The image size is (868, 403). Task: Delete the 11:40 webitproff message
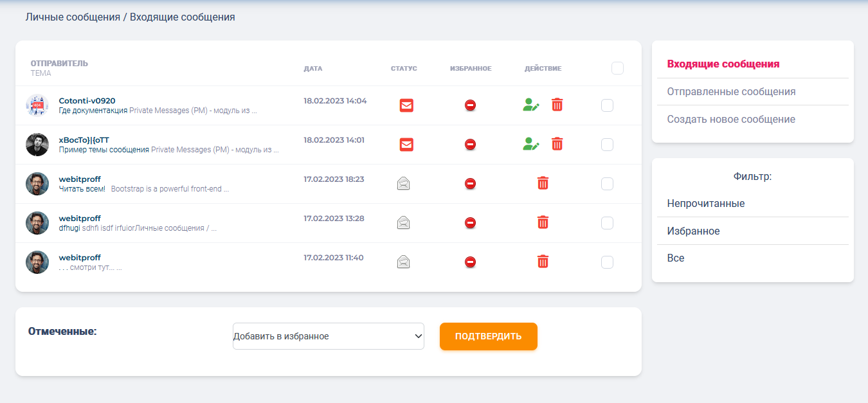tap(543, 262)
